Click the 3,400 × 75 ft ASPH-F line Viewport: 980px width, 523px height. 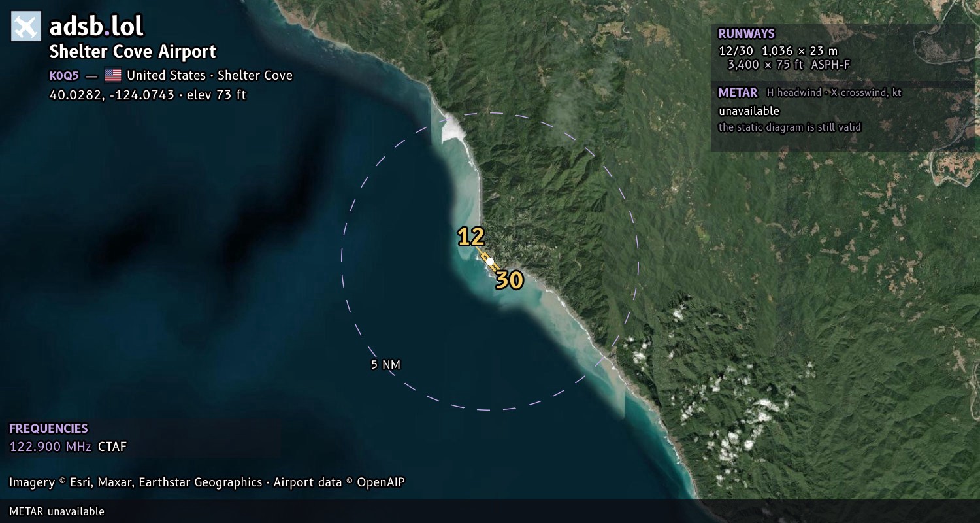point(789,65)
